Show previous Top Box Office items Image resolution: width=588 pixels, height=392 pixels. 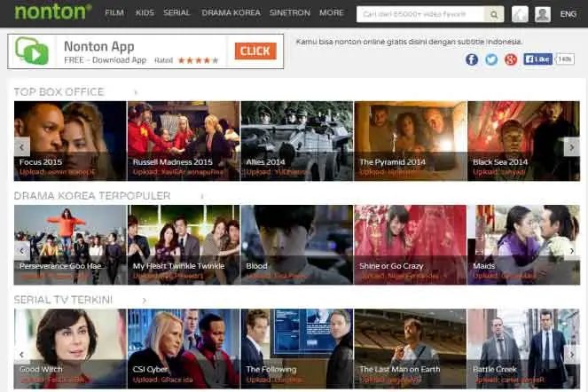coord(22,147)
